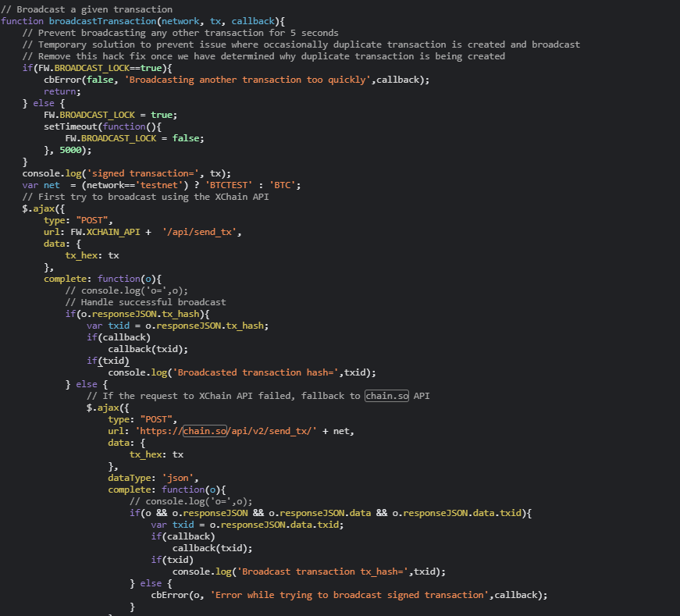Click the broadcastTransaction function name

point(102,21)
